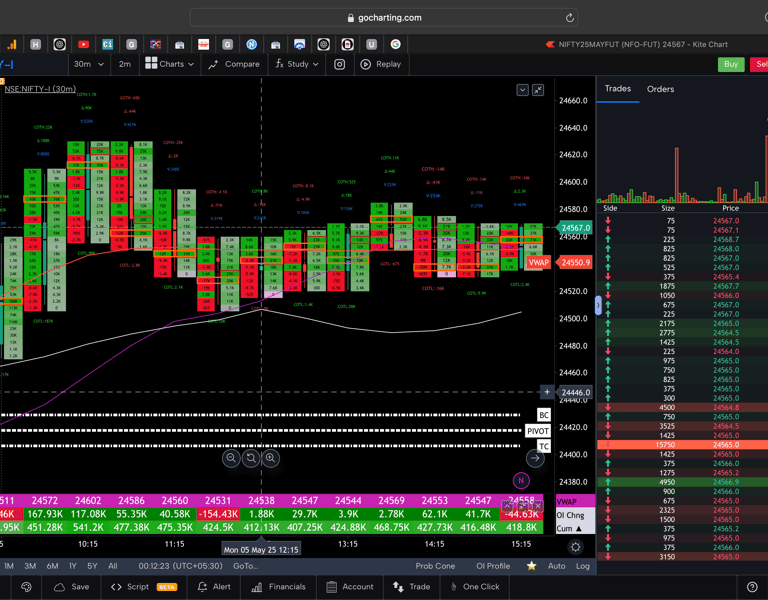Collapse chart pane with chevron button
The width and height of the screenshot is (768, 600).
[x=523, y=90]
